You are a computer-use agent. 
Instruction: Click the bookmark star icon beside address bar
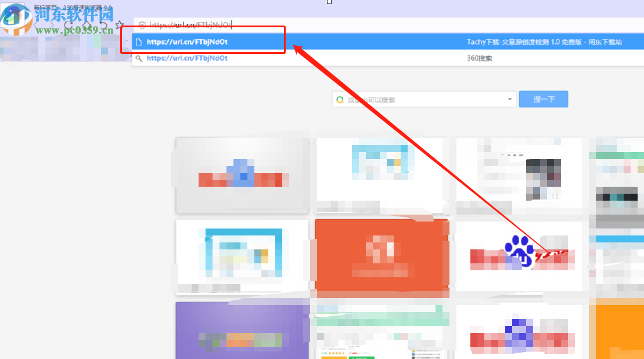pos(120,26)
